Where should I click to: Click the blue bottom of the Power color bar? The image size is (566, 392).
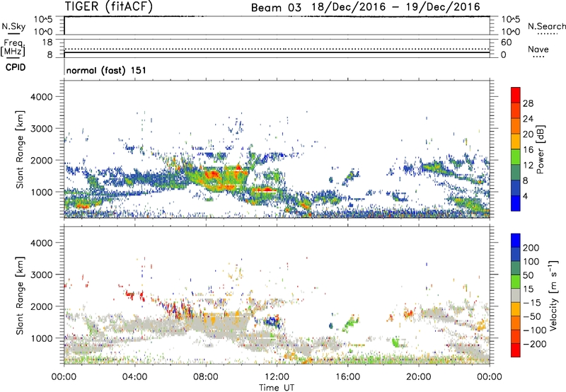(516, 203)
